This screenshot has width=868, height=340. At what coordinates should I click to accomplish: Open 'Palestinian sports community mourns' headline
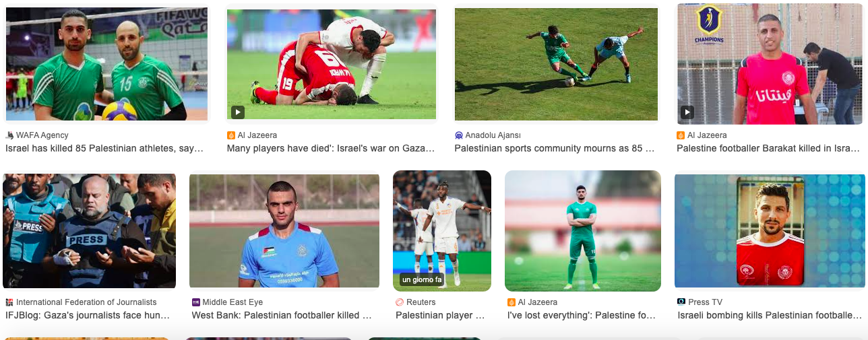[555, 148]
